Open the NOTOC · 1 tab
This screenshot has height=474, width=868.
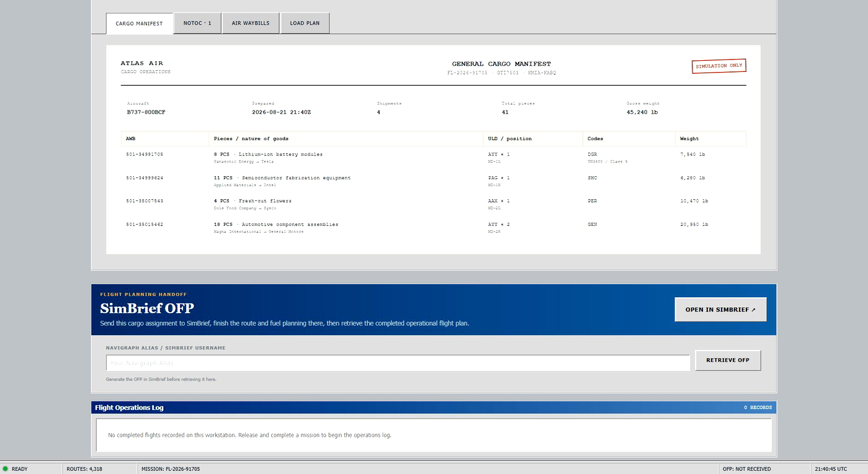pos(197,23)
